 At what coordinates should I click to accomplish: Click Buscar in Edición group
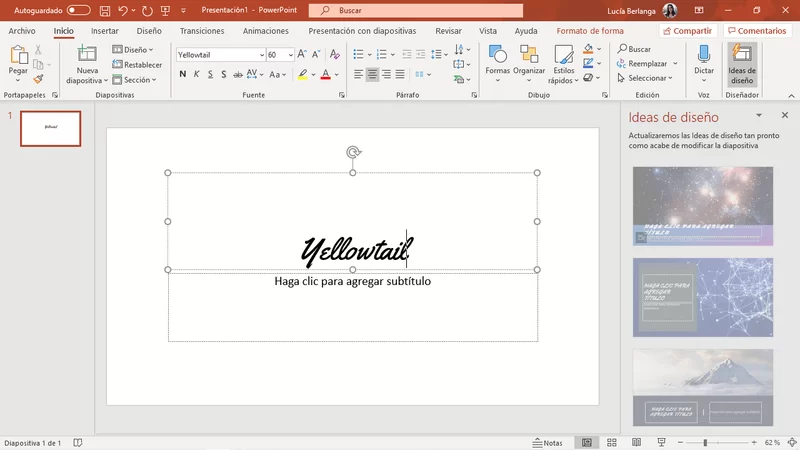pyautogui.click(x=634, y=49)
